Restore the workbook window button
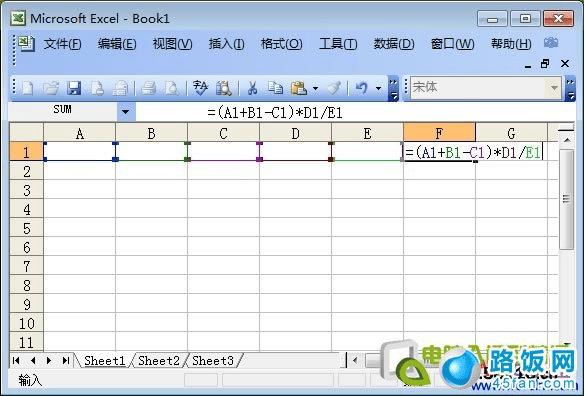The height and width of the screenshot is (396, 584). coord(545,64)
